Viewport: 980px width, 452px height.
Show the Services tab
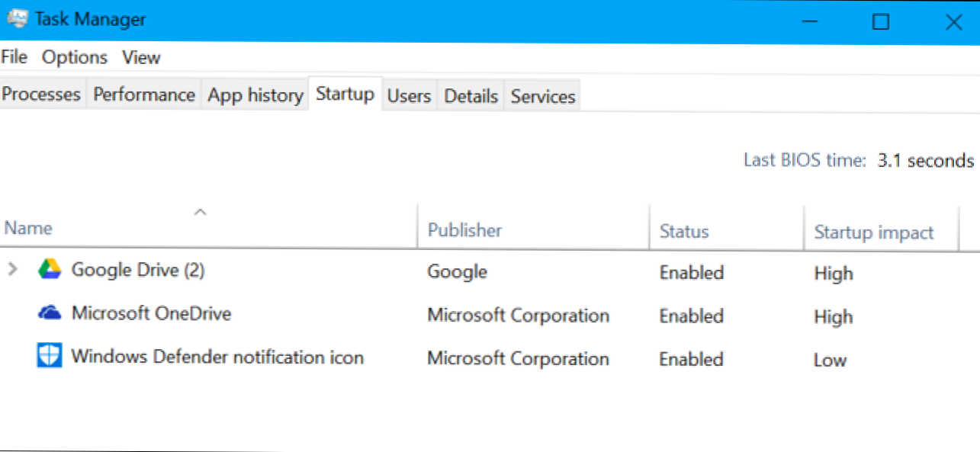coord(542,96)
